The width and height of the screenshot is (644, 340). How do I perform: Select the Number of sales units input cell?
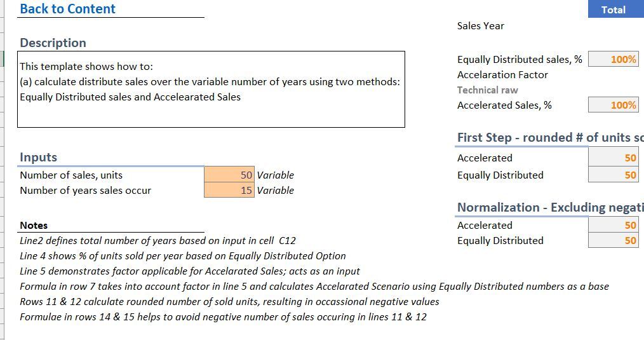coord(229,175)
